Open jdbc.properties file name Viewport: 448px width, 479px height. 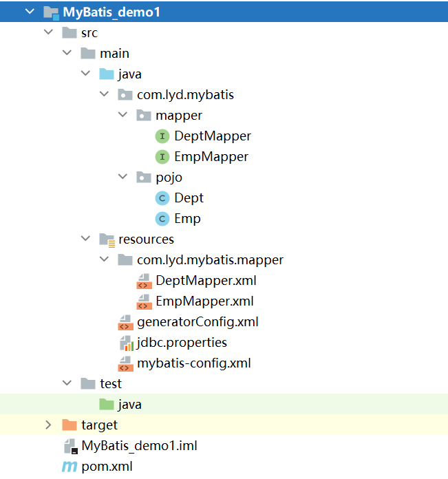[182, 343]
